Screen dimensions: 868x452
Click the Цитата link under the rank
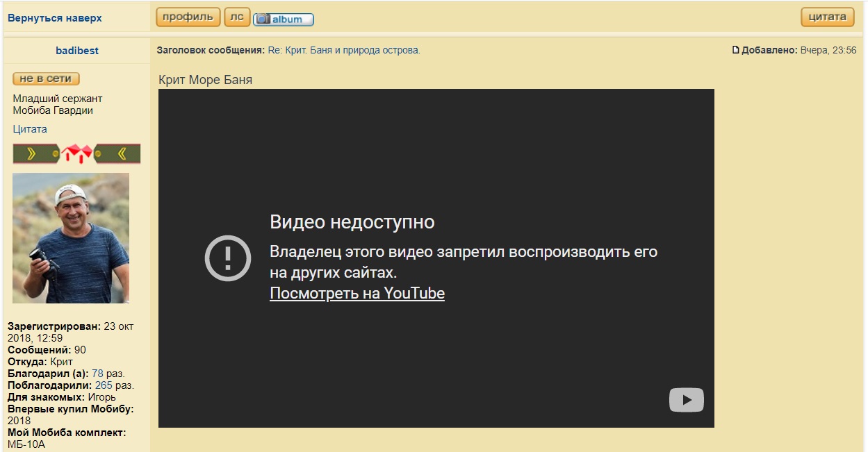[30, 129]
